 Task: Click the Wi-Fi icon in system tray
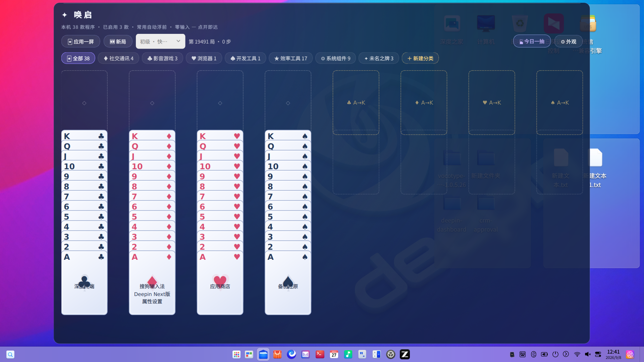click(x=577, y=354)
